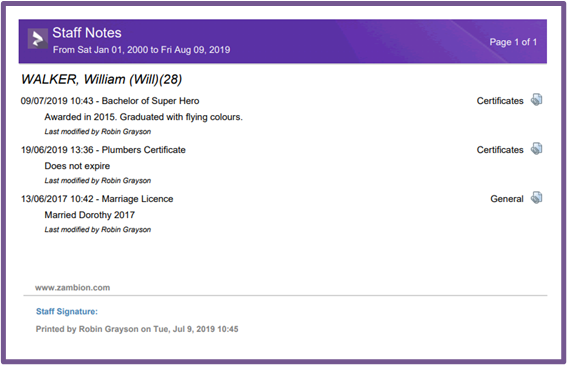
Task: Click note '19/06/2019 13:36 - Plumbers Certificate'
Action: click(103, 150)
